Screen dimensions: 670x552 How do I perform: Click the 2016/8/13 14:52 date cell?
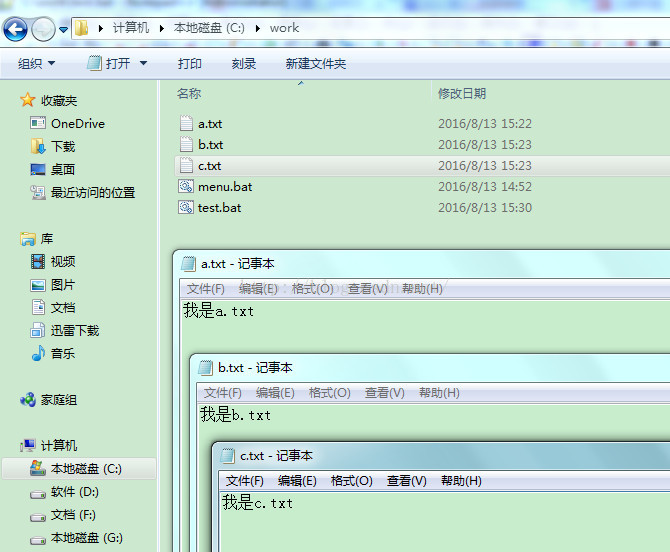click(x=485, y=187)
